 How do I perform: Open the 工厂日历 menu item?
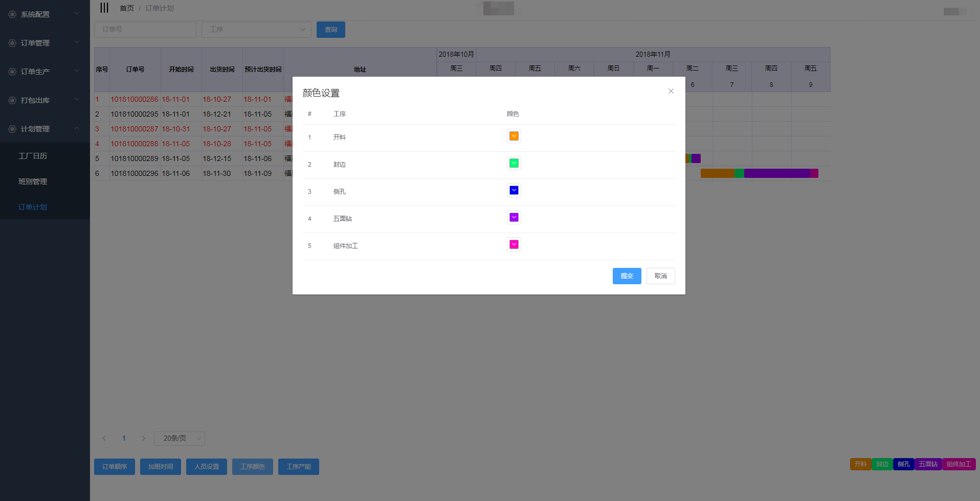tap(33, 156)
